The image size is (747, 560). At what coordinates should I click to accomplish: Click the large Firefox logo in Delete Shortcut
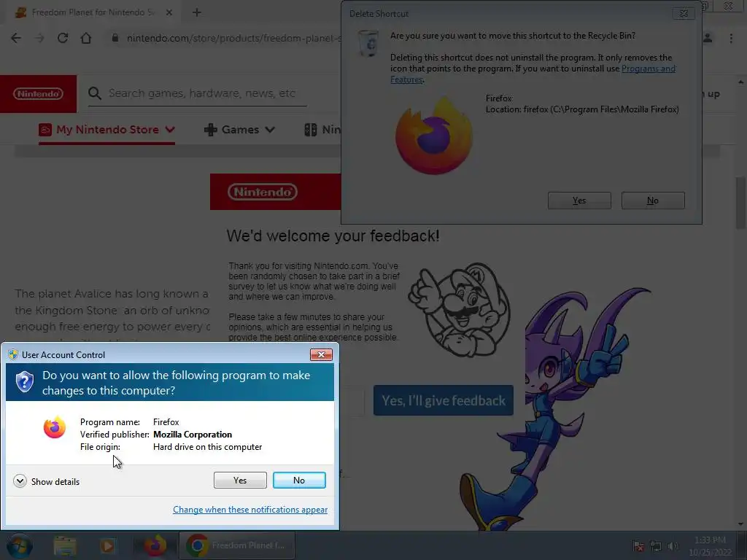(434, 136)
